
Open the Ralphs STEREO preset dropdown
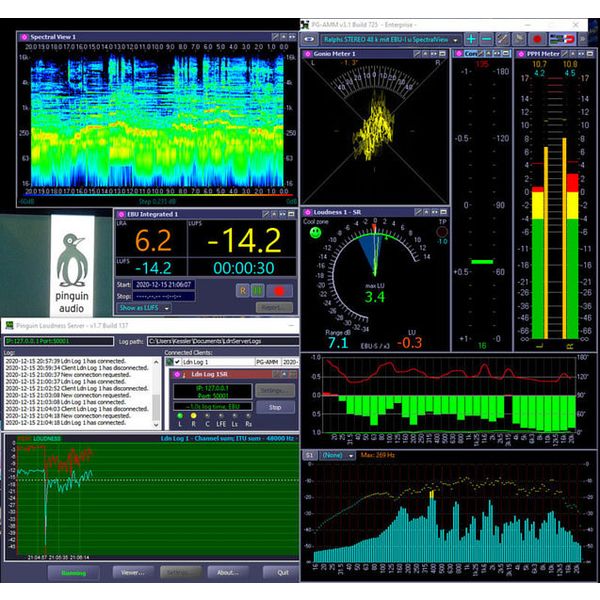pos(388,40)
